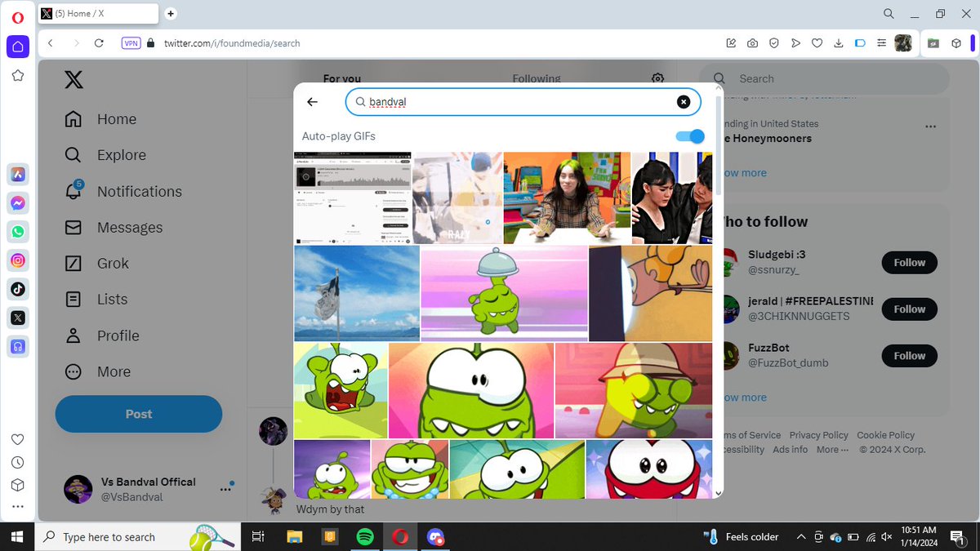Open the Ads info link

click(791, 450)
